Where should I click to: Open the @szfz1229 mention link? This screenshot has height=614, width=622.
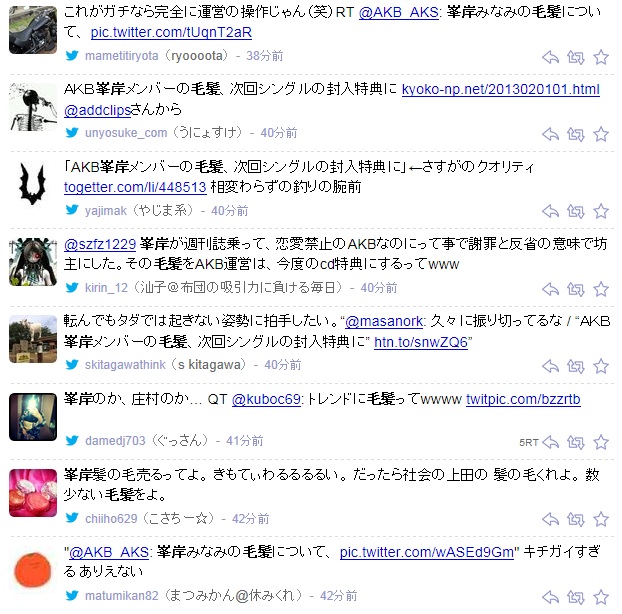coord(100,244)
